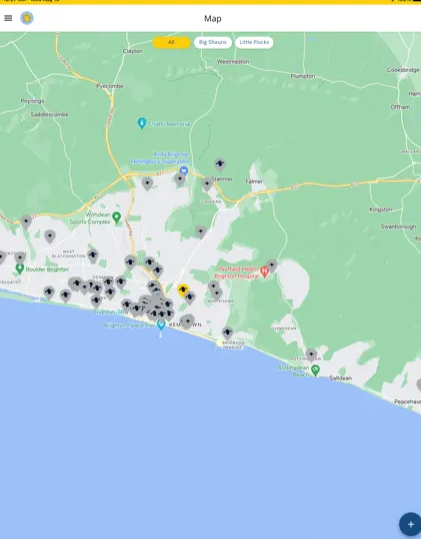Filter map by Big Shauns

(213, 42)
